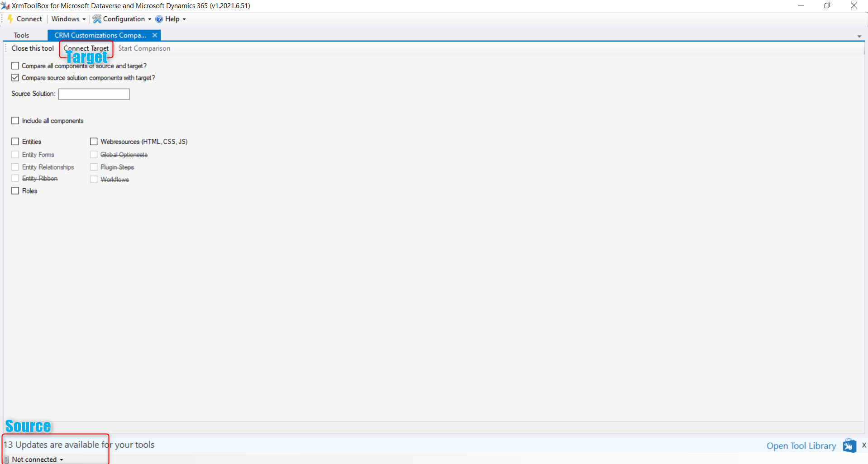Tick the Entity Ribbon checkbox
868x464 pixels.
15,179
